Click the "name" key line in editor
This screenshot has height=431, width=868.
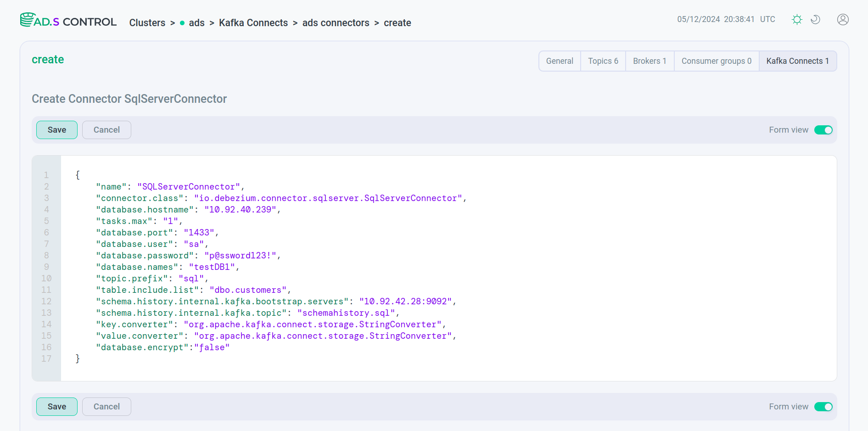point(170,187)
